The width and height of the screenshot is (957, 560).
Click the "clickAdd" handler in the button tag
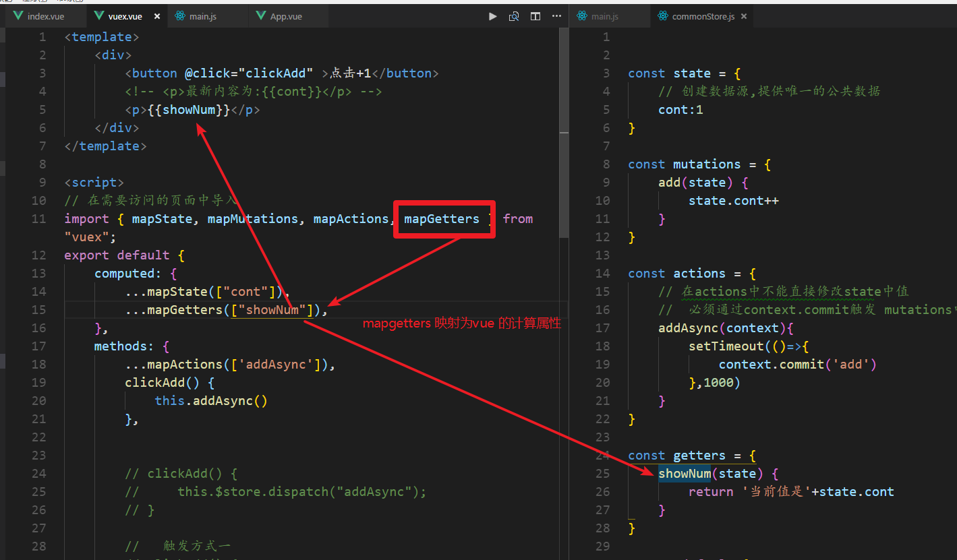click(x=276, y=73)
